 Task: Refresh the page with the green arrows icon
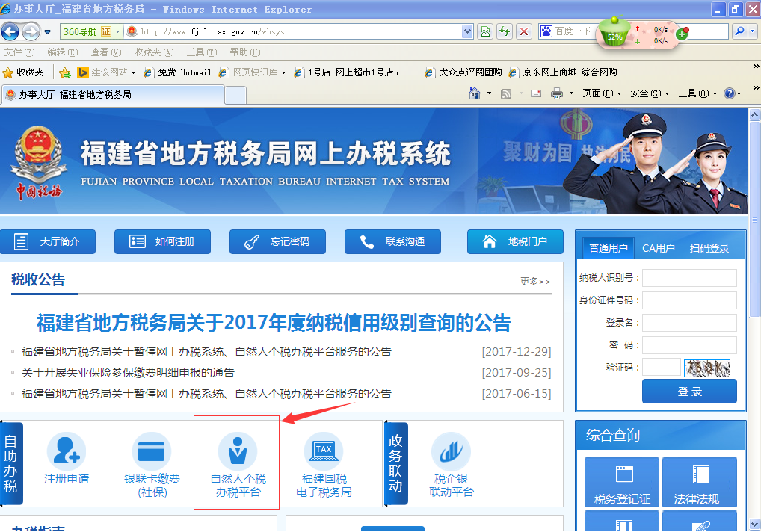[x=505, y=32]
